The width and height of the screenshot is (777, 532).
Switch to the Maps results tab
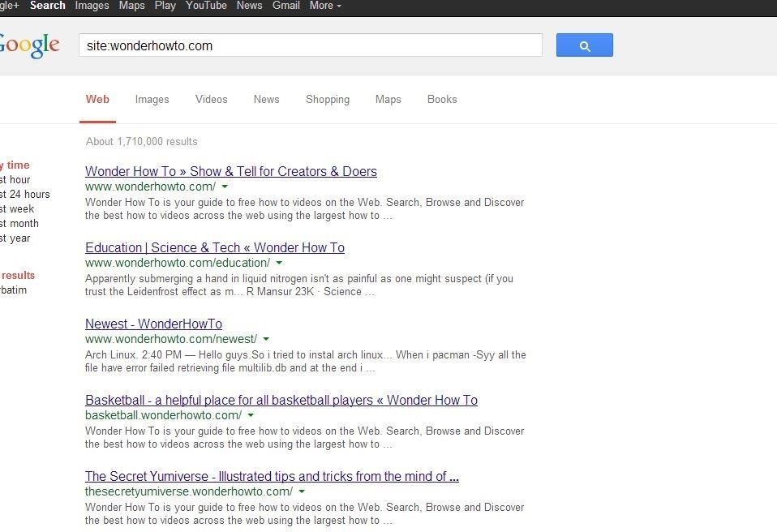pos(388,99)
